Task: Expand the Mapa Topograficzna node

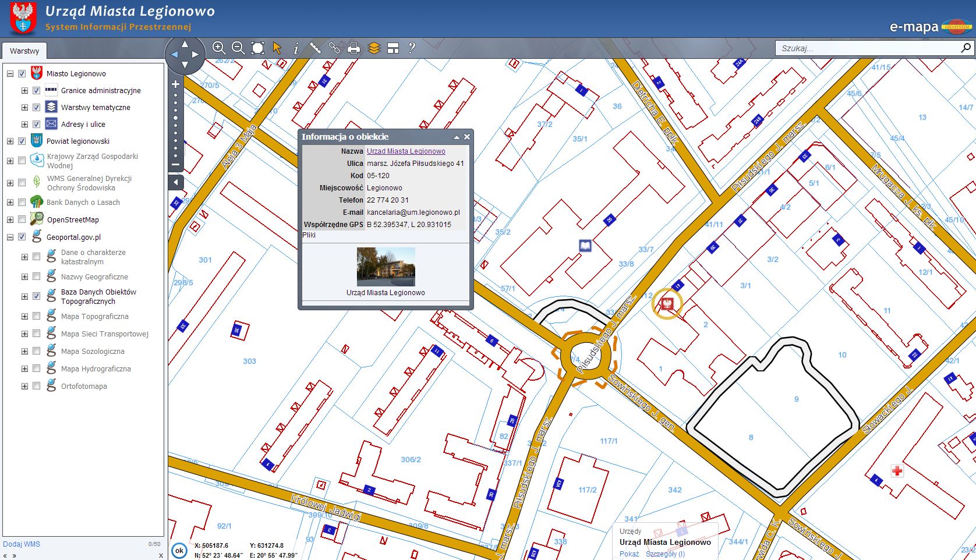Action: click(x=24, y=317)
